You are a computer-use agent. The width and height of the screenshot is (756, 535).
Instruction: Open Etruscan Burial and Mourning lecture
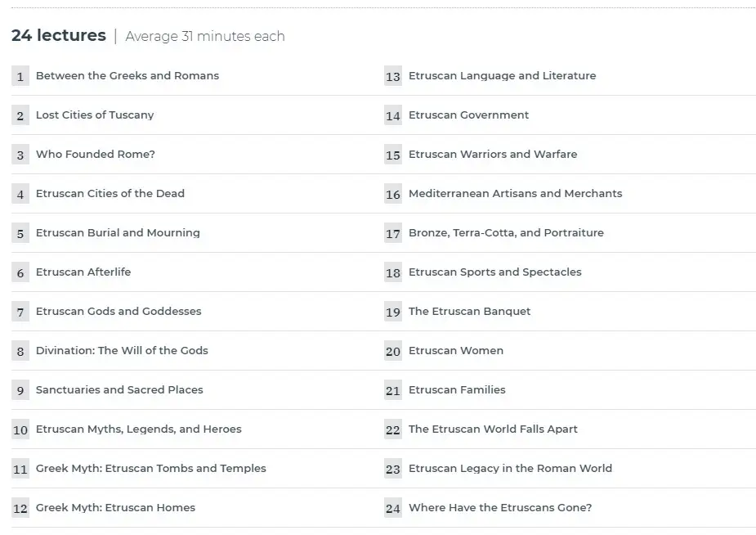[118, 232]
